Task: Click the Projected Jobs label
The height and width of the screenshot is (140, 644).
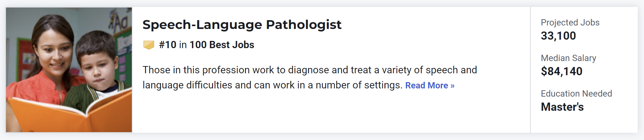Action: [570, 23]
